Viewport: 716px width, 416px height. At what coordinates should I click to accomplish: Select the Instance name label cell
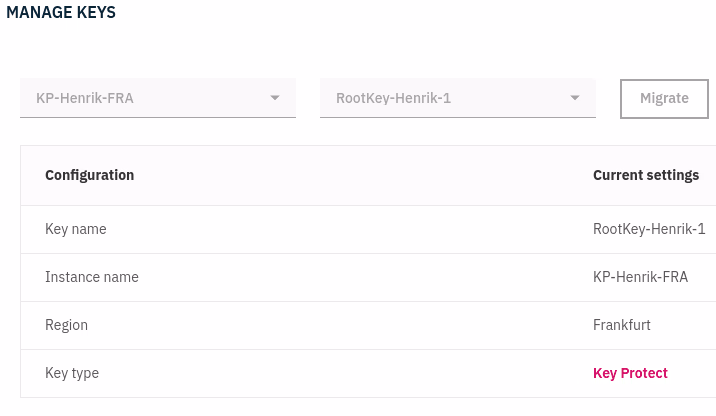click(92, 277)
